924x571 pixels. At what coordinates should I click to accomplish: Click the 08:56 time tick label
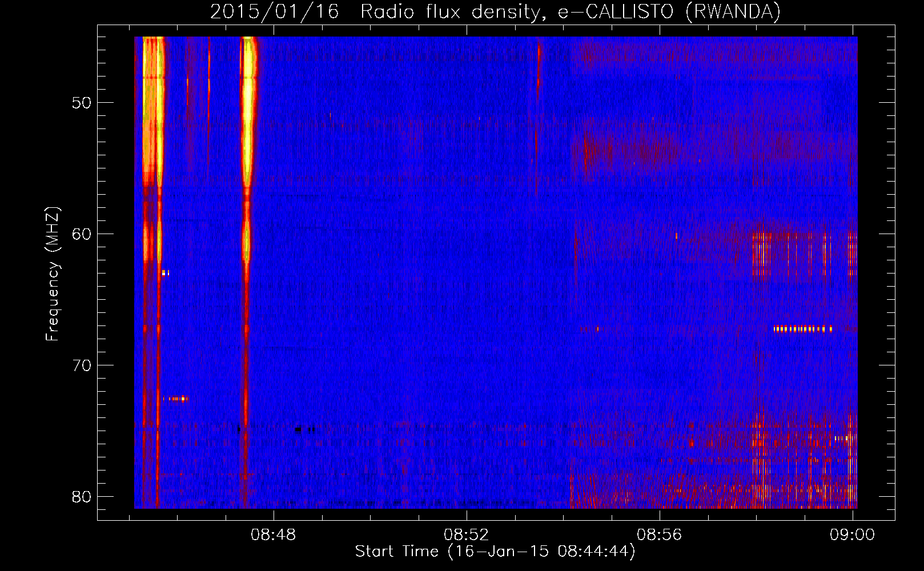tap(660, 534)
